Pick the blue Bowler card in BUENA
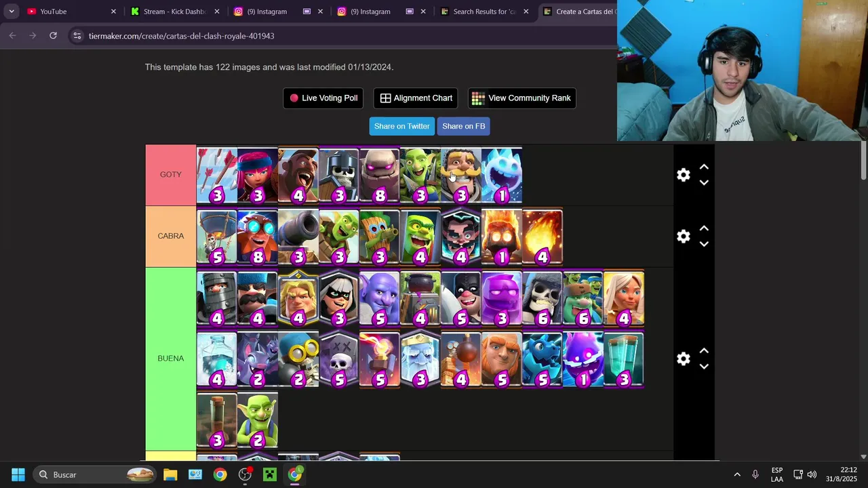The image size is (868, 488). (380, 298)
